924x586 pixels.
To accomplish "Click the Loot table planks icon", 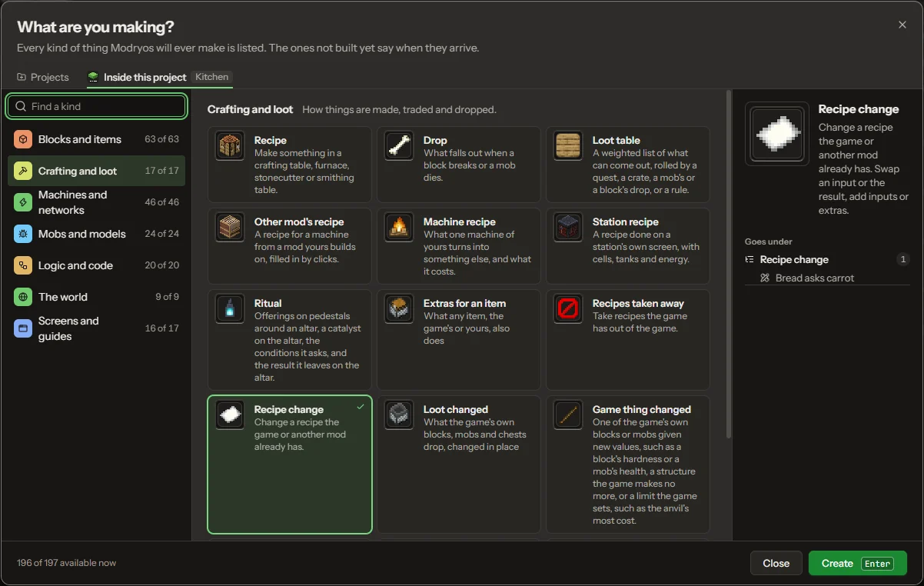I will (x=568, y=146).
